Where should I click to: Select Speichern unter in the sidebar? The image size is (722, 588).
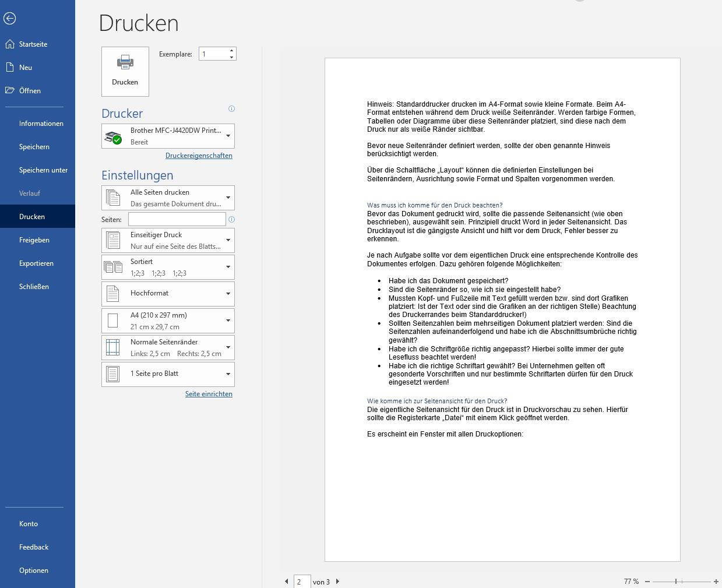click(x=43, y=170)
